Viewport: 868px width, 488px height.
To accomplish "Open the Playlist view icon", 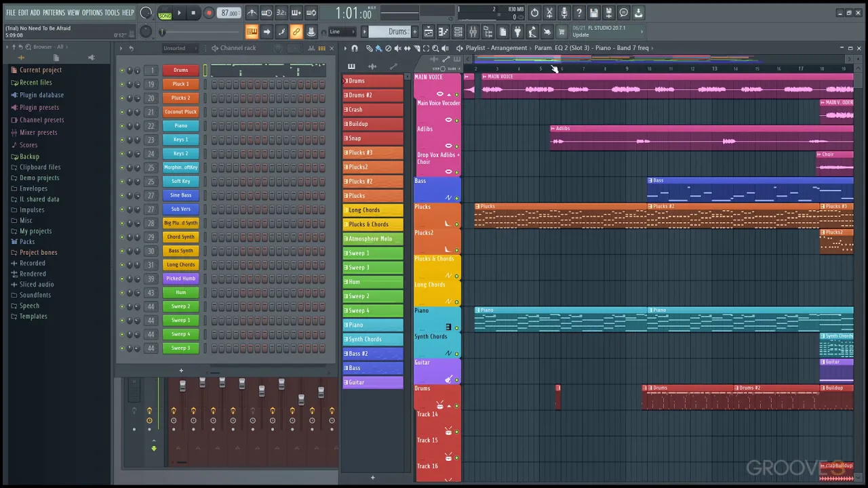I will point(429,32).
